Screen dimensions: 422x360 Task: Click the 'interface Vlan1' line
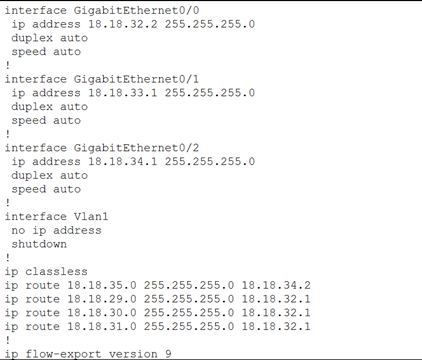point(57,217)
